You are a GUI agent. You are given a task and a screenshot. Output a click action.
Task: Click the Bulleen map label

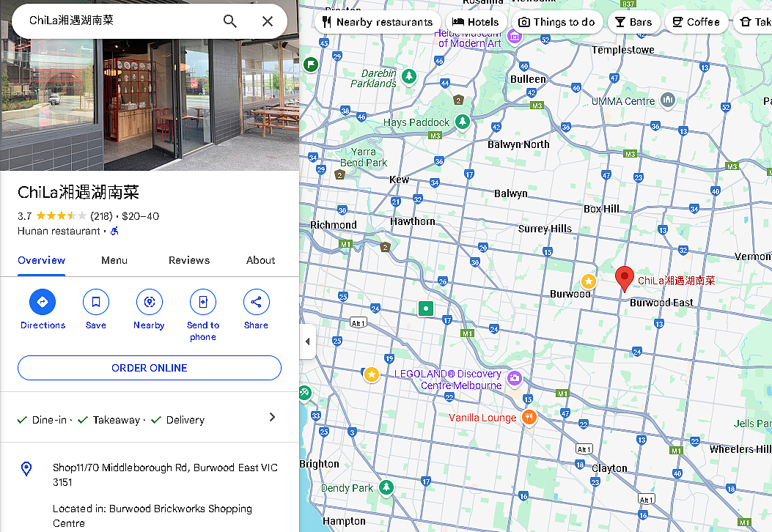[x=529, y=79]
